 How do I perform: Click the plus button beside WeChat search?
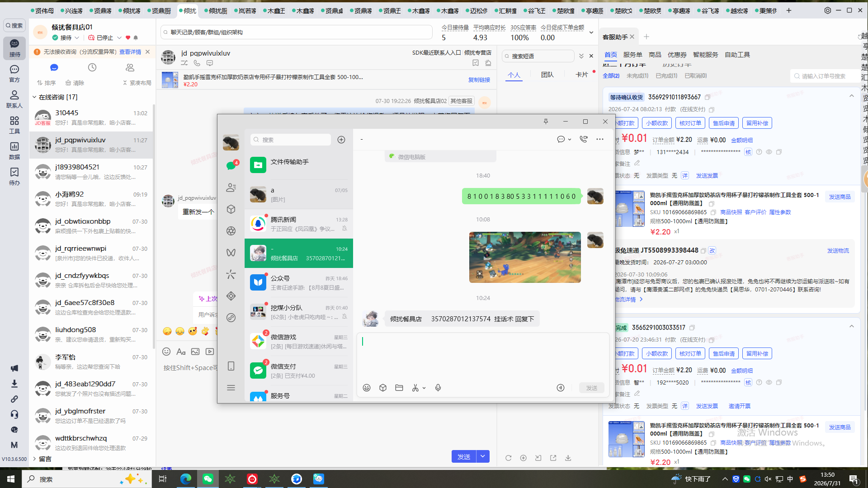(x=341, y=140)
